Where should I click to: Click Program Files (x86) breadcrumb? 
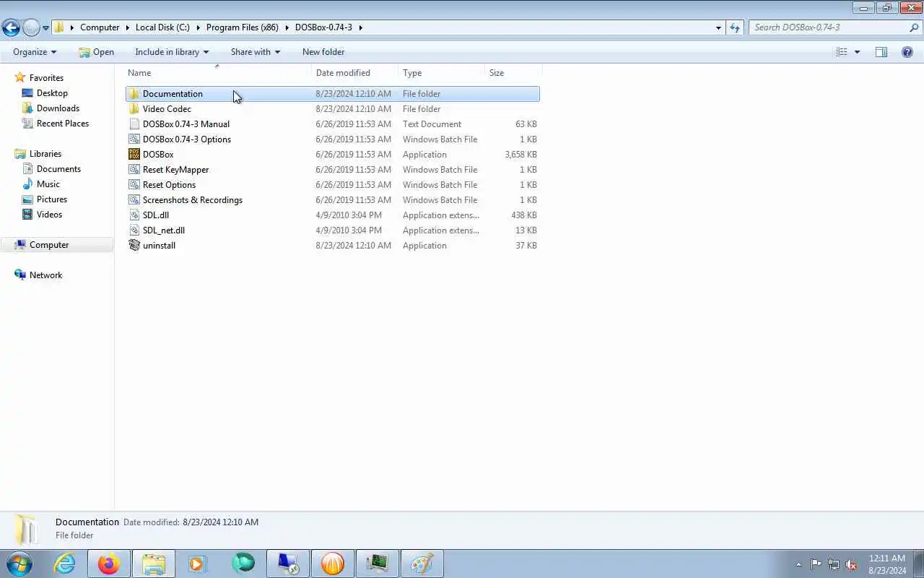coord(242,27)
